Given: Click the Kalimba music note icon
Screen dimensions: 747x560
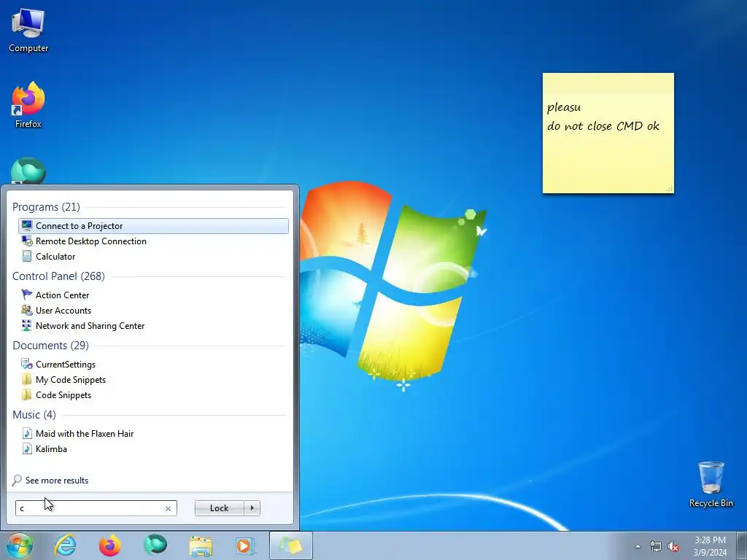Looking at the screenshot, I should pyautogui.click(x=27, y=448).
